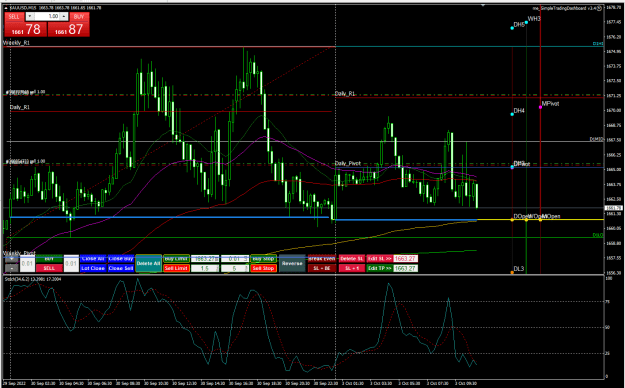Click the 1.5 field beside Sell Limit

click(205, 268)
